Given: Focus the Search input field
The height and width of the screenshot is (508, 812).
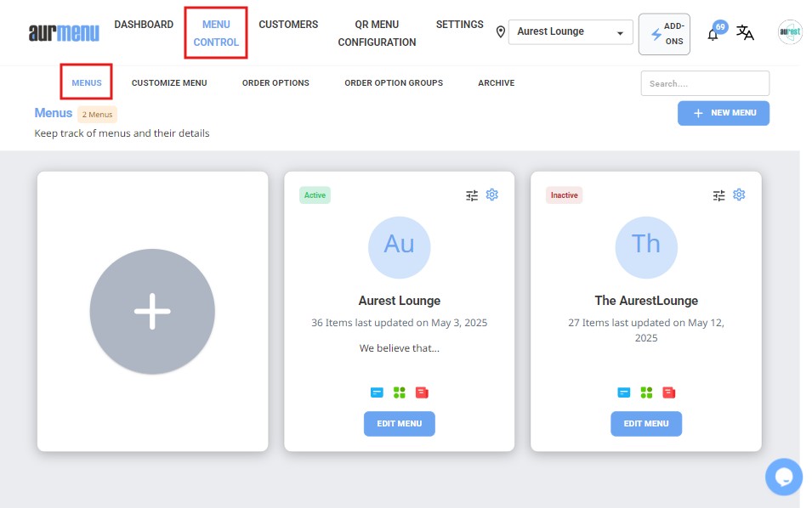Looking at the screenshot, I should point(704,83).
